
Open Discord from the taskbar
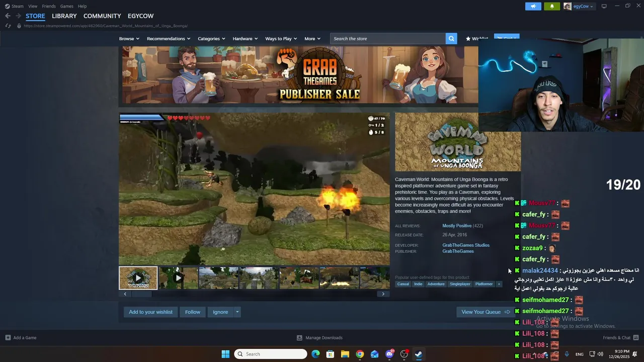tap(389, 354)
